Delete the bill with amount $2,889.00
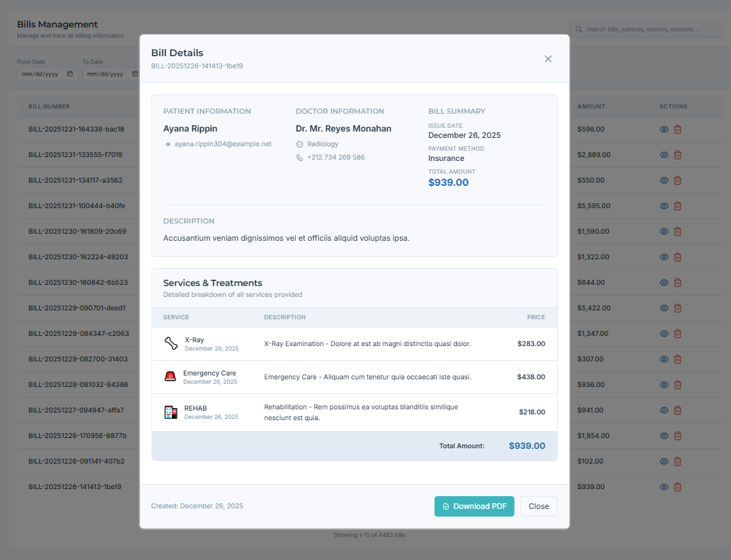Screen dimensions: 731x560 pyautogui.click(x=678, y=155)
